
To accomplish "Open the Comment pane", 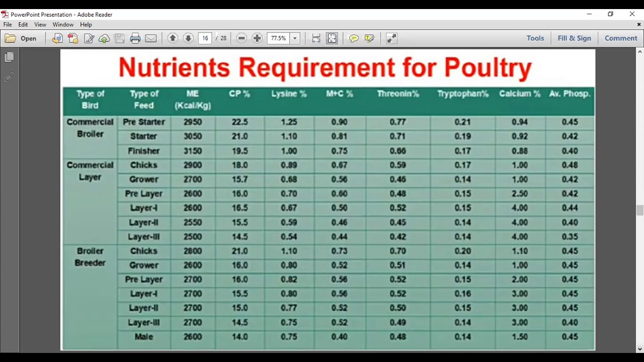I will click(621, 38).
